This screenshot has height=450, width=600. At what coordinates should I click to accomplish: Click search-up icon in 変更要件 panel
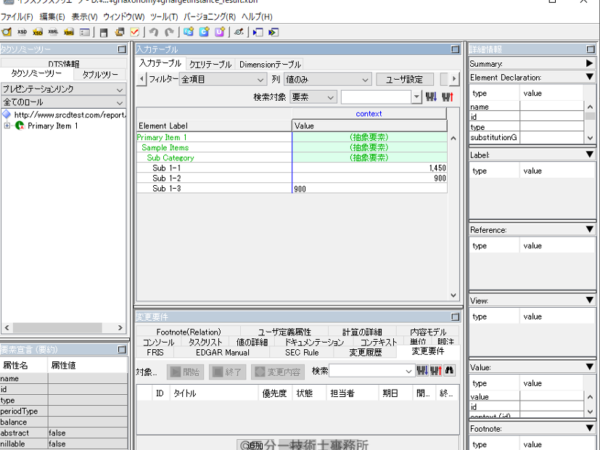[x=436, y=370]
